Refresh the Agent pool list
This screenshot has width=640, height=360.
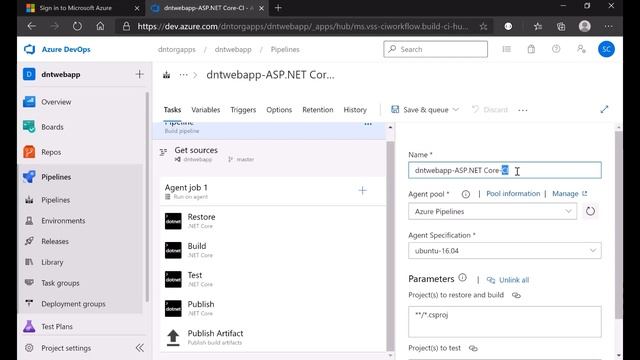[x=590, y=211]
